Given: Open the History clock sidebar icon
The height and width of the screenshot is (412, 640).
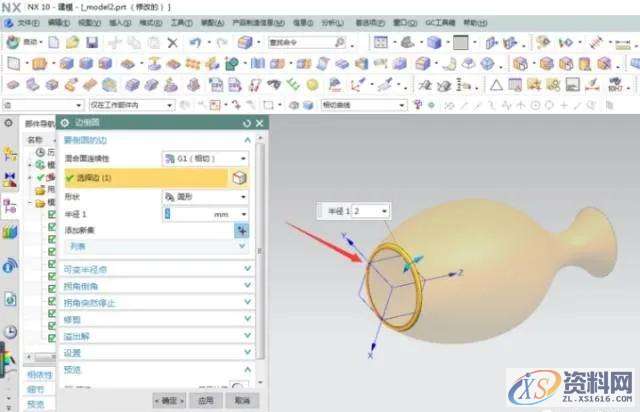Looking at the screenshot, I should 11,333.
